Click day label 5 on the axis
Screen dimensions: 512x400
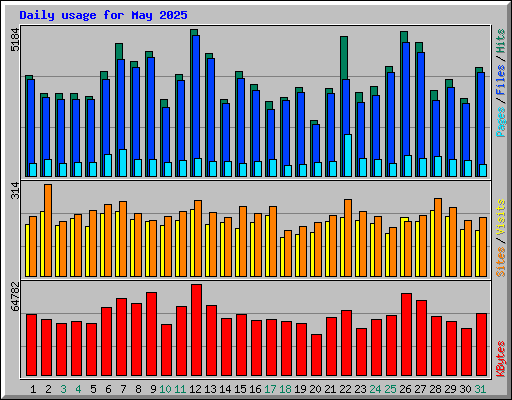point(93,389)
